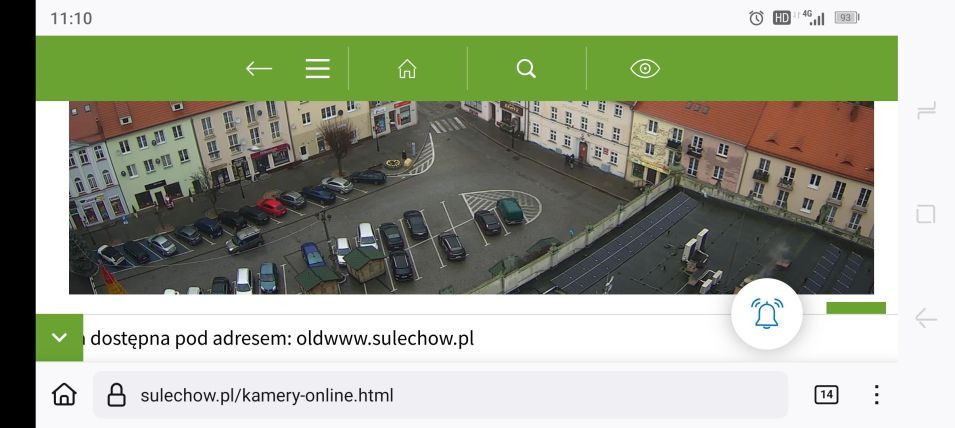Open browser three-dot overflow menu
The height and width of the screenshot is (428, 955).
pyautogui.click(x=876, y=395)
